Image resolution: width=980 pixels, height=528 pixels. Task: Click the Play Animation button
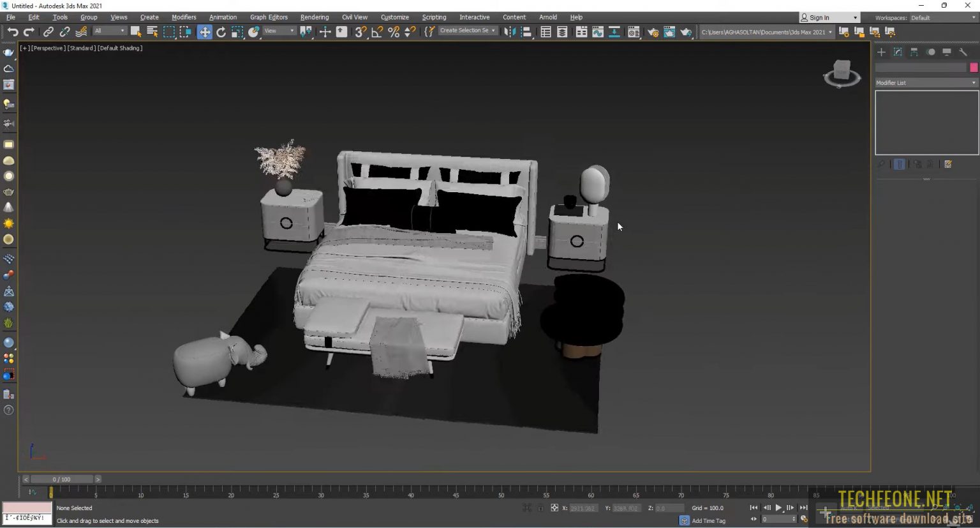pos(778,508)
